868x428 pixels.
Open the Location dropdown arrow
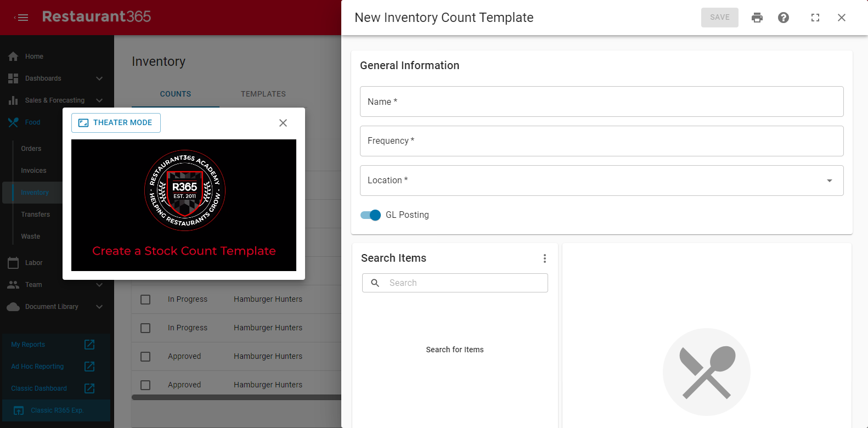coord(830,181)
